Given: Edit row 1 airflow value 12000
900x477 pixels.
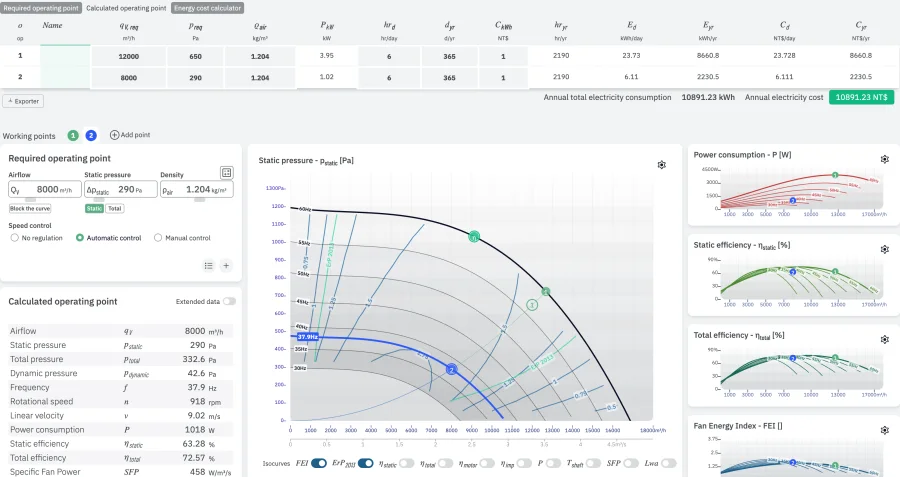Looking at the screenshot, I should (x=129, y=56).
